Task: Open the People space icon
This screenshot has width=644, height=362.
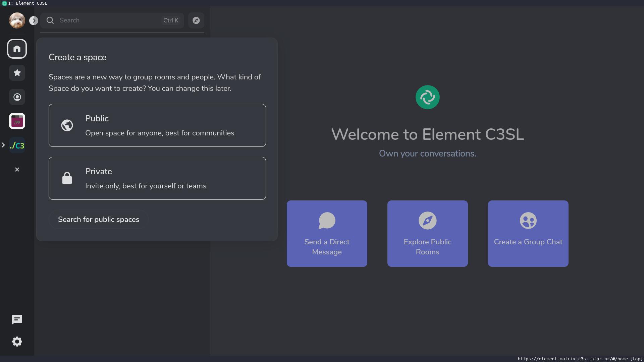Action: [x=17, y=97]
